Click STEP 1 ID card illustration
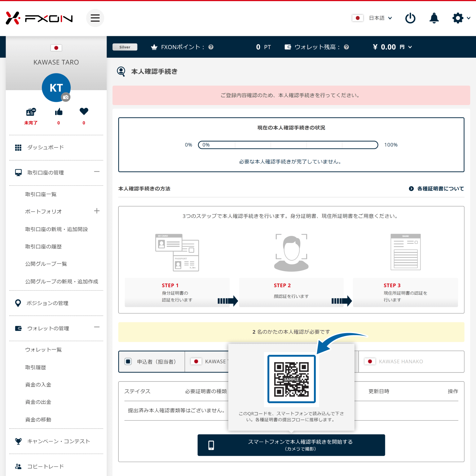The height and width of the screenshot is (476, 476). [177, 253]
